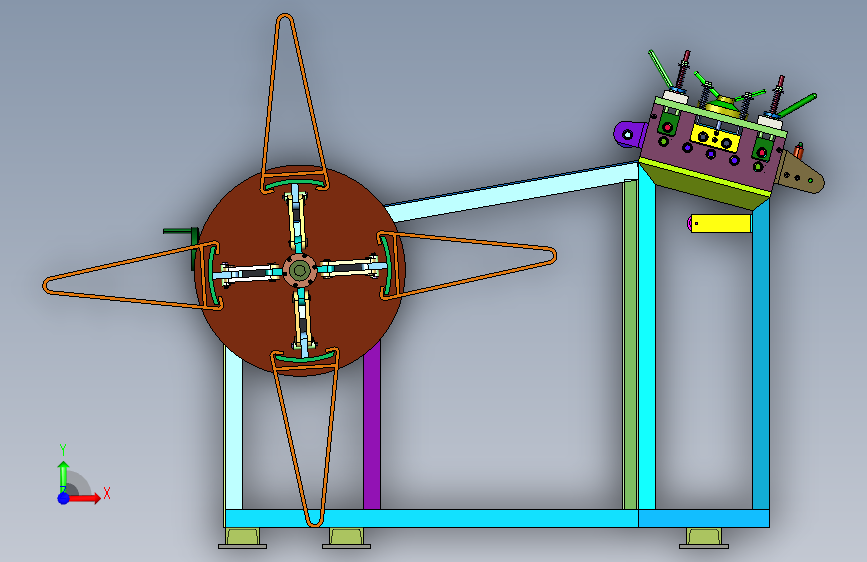Image resolution: width=867 pixels, height=562 pixels.
Task: Select the middle foot pad under the reel
Action: click(x=346, y=538)
